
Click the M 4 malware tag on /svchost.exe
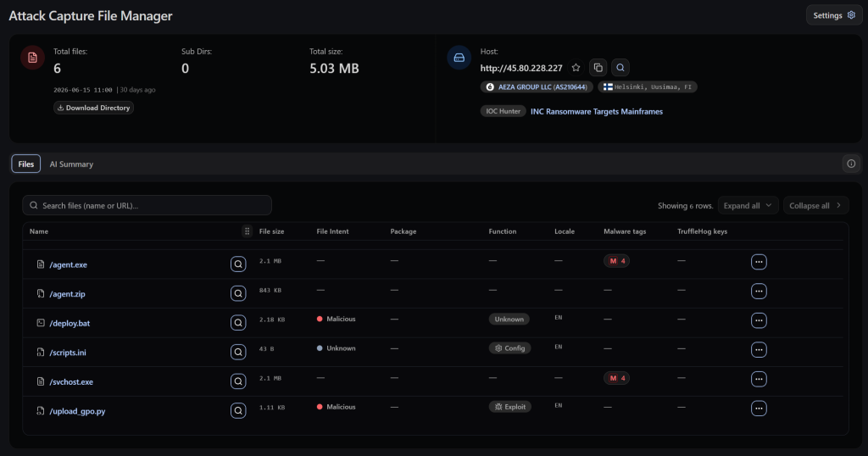[616, 379]
